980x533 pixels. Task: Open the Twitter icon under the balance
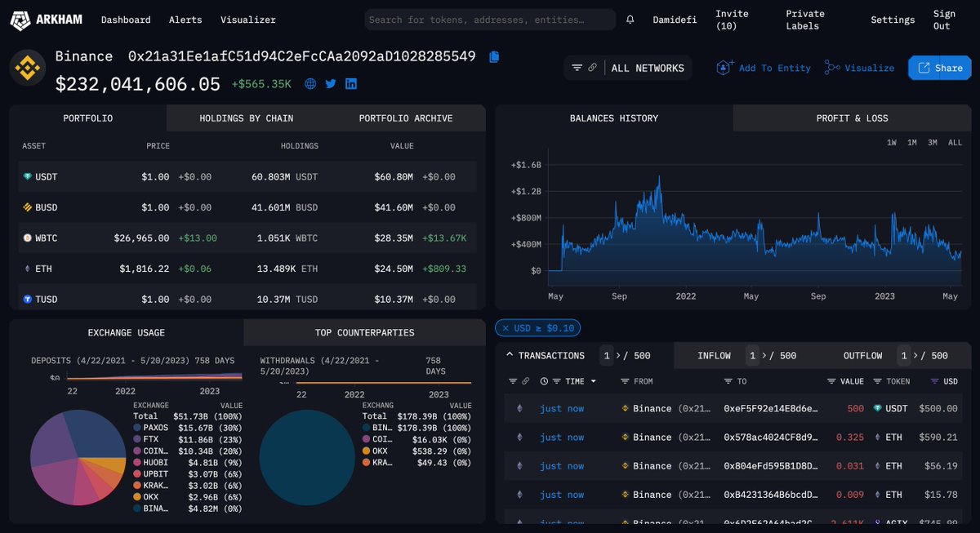click(331, 83)
